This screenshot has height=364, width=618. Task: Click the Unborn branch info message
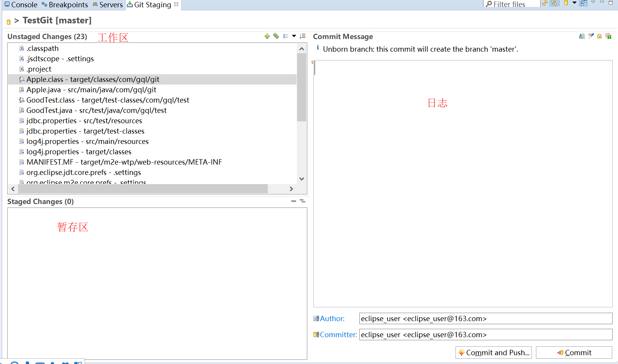click(420, 49)
